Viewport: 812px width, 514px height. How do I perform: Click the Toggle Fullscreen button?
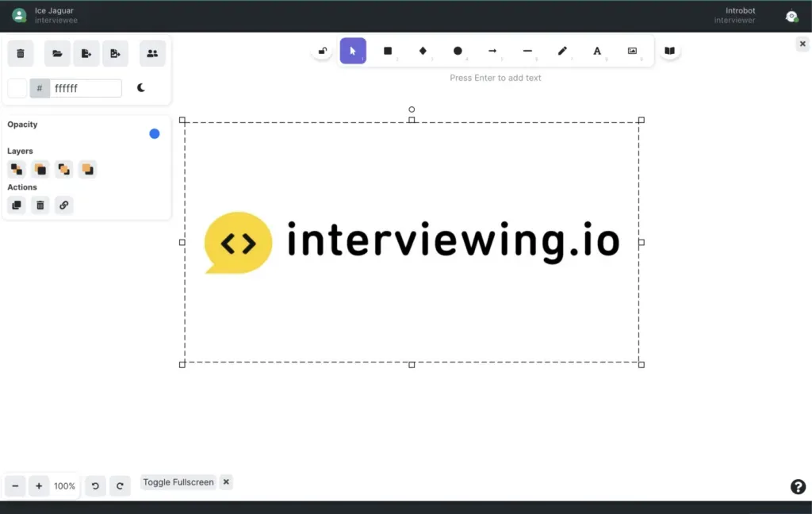pyautogui.click(x=178, y=482)
